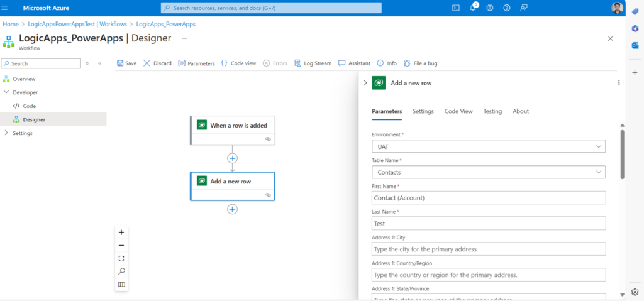Discard workflow changes
The height and width of the screenshot is (301, 644).
point(157,63)
